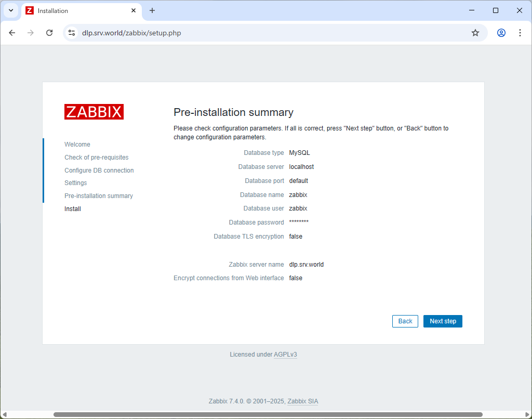This screenshot has height=419, width=532.
Task: Click the Zabbix favicon on the Installation tab
Action: coord(30,10)
